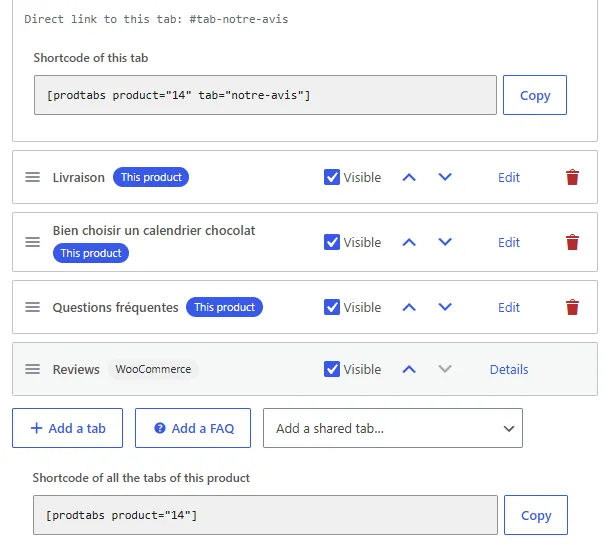This screenshot has width=610, height=547.
Task: Click the WooCommerce badge beside Reviews
Action: pyautogui.click(x=153, y=369)
